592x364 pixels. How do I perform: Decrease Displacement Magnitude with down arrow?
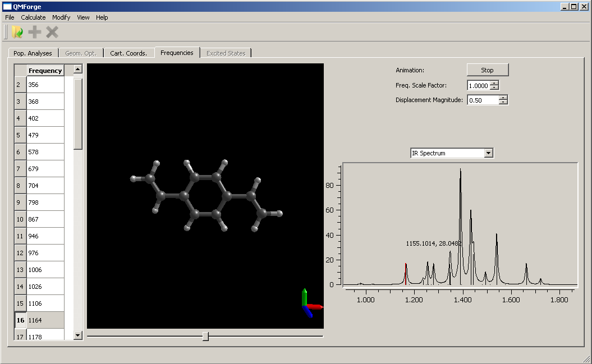[503, 102]
